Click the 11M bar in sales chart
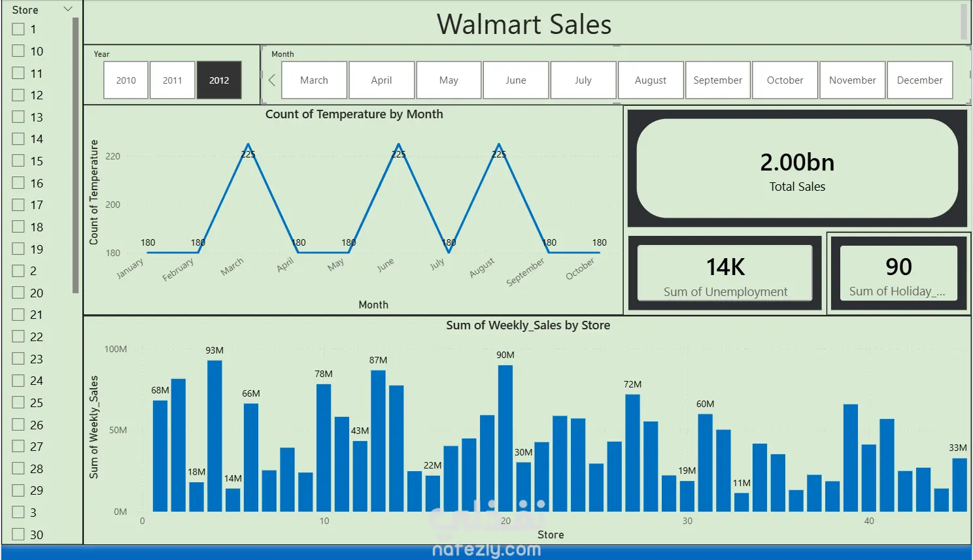The image size is (973, 560). (742, 502)
